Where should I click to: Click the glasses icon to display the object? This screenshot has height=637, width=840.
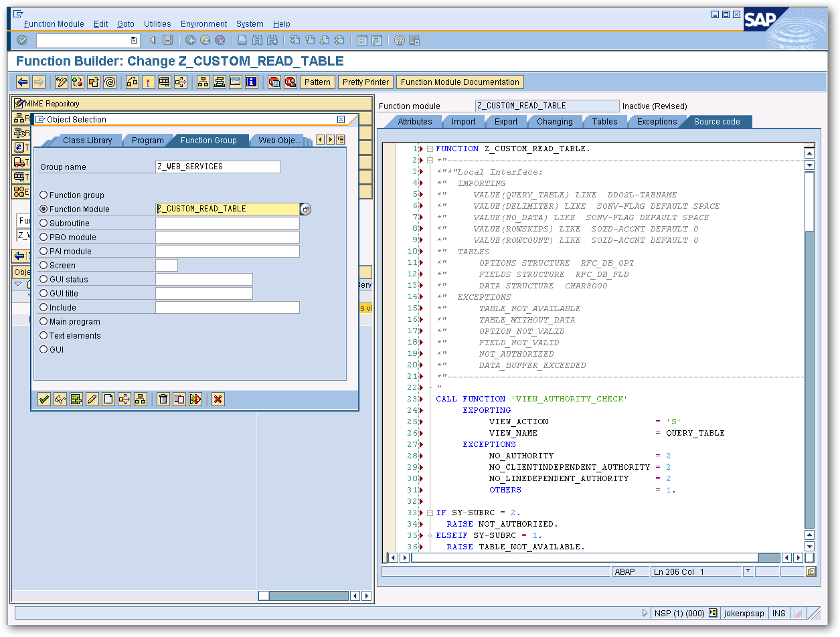[x=61, y=399]
